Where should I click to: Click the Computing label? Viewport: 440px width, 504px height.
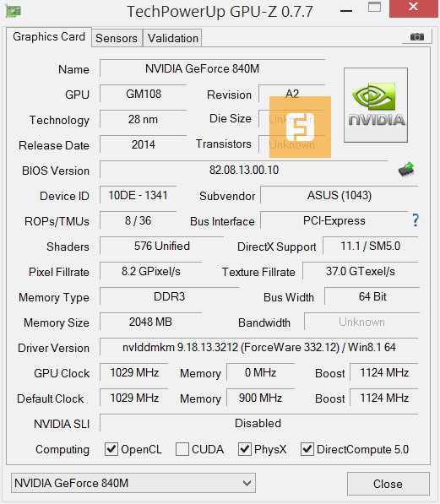62,449
